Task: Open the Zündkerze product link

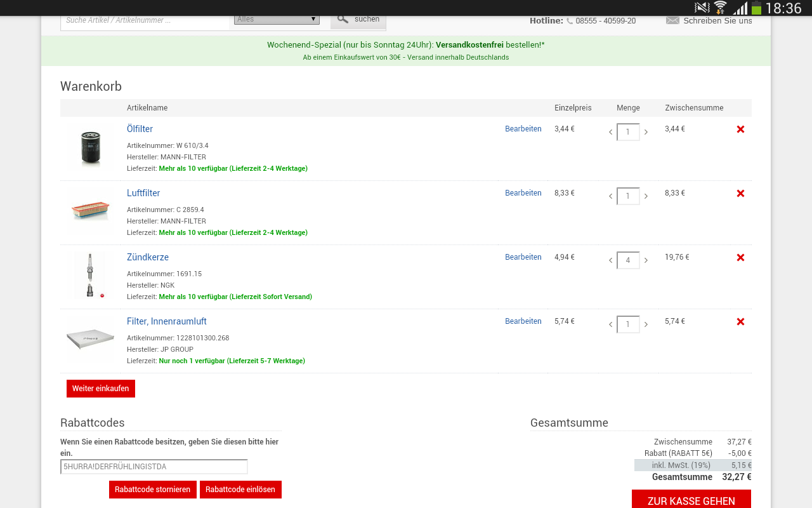Action: (147, 257)
